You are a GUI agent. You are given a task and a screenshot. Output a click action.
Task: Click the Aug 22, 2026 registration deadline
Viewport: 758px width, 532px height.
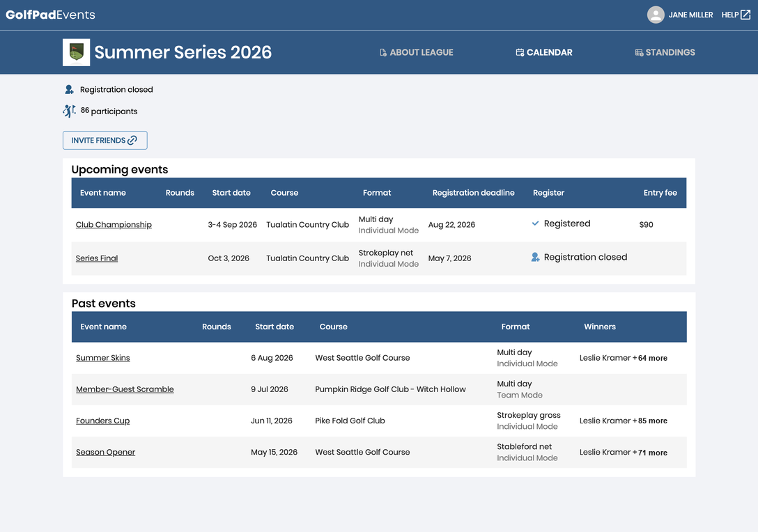[x=451, y=225]
